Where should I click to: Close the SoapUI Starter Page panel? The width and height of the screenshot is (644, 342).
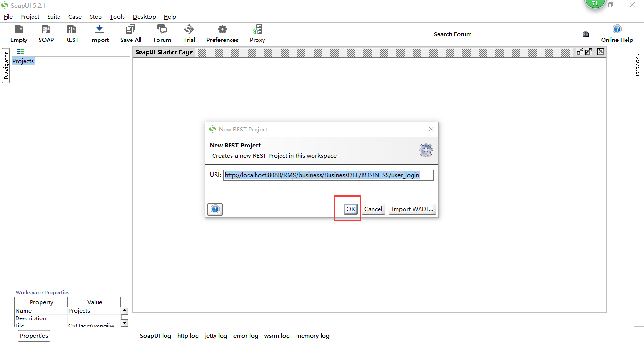pos(601,51)
